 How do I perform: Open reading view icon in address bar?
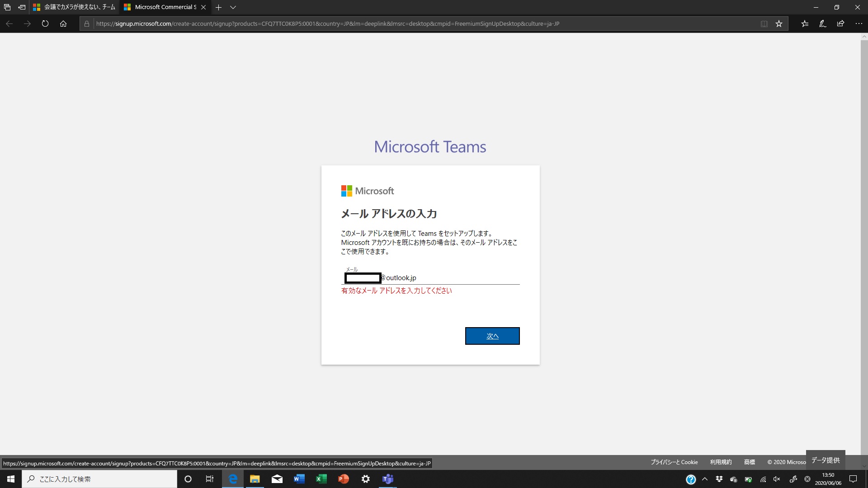(x=764, y=23)
